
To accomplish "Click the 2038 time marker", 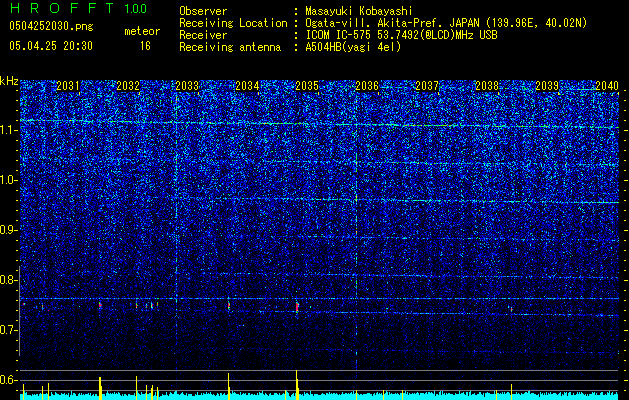I will (x=487, y=86).
